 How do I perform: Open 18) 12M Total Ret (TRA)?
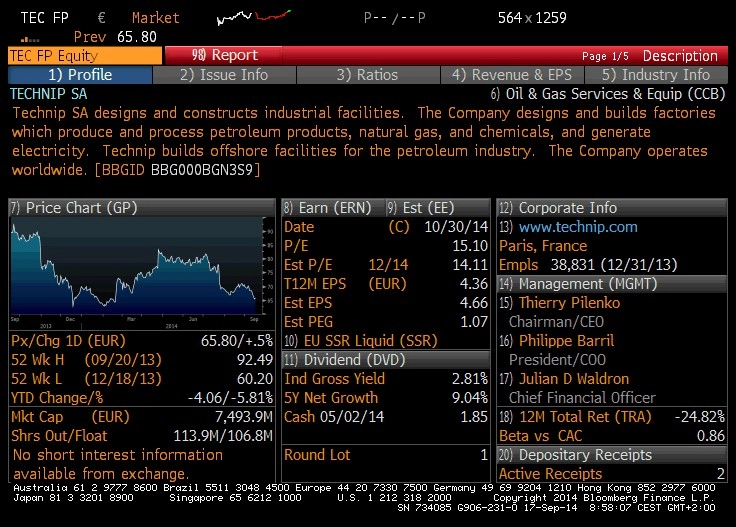click(575, 417)
